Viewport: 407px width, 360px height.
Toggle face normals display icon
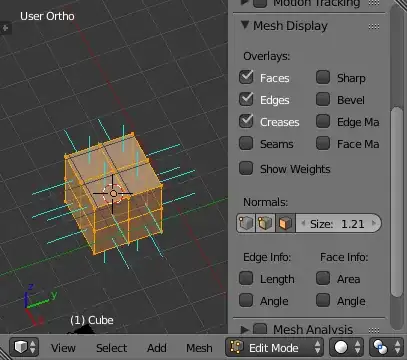285,223
